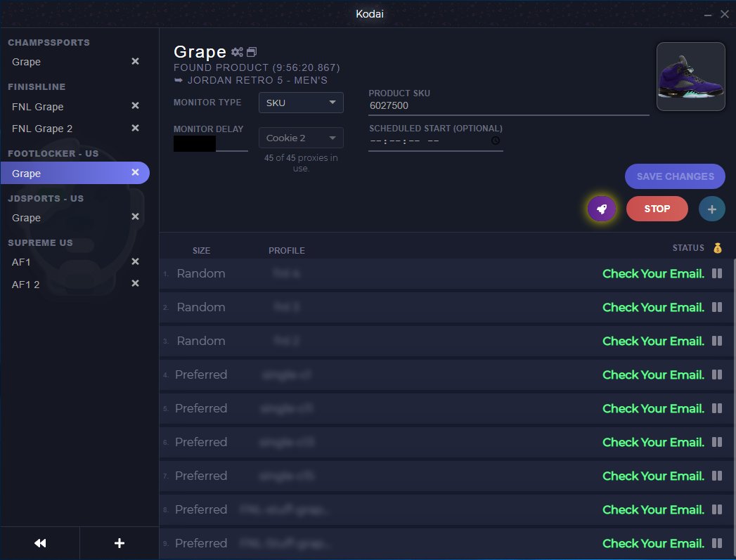
Task: Minimize the Kodai window
Action: tap(707, 15)
